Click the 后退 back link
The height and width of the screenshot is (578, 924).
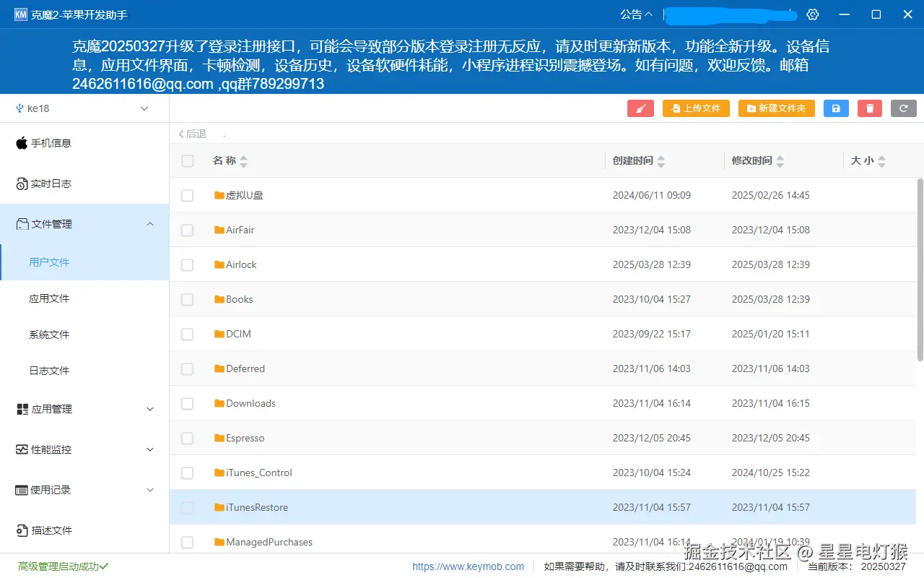point(192,134)
